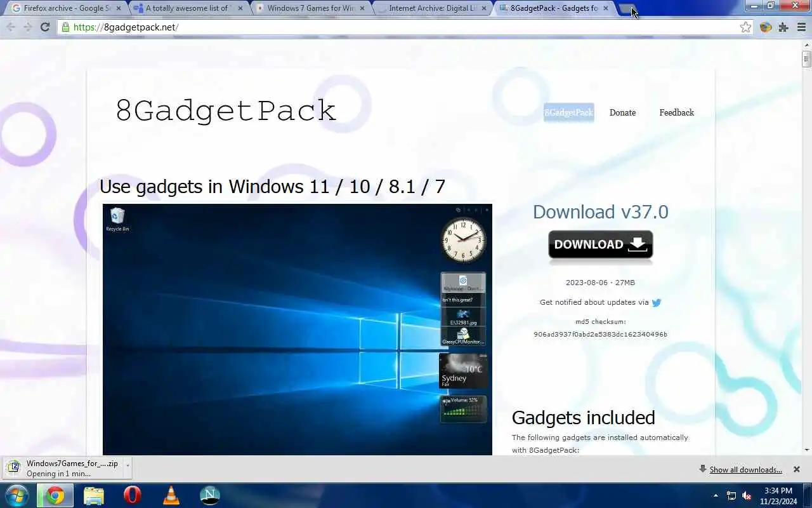
Task: Select the 8GadgetPack nav menu item
Action: click(x=568, y=112)
